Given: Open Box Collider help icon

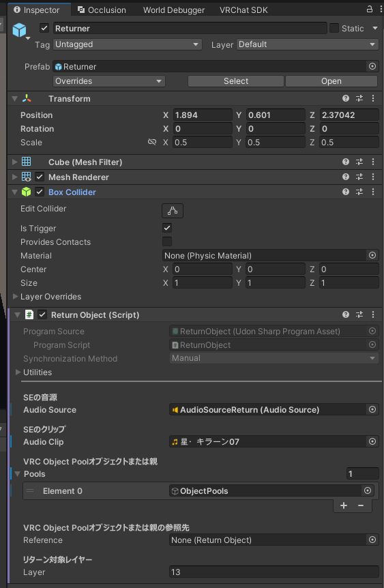Looking at the screenshot, I should (346, 192).
